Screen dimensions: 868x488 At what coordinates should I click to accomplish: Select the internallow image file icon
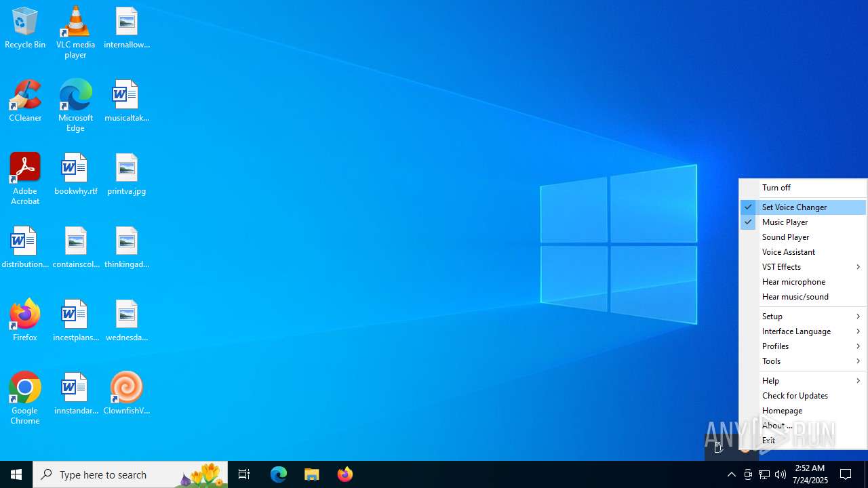[127, 28]
